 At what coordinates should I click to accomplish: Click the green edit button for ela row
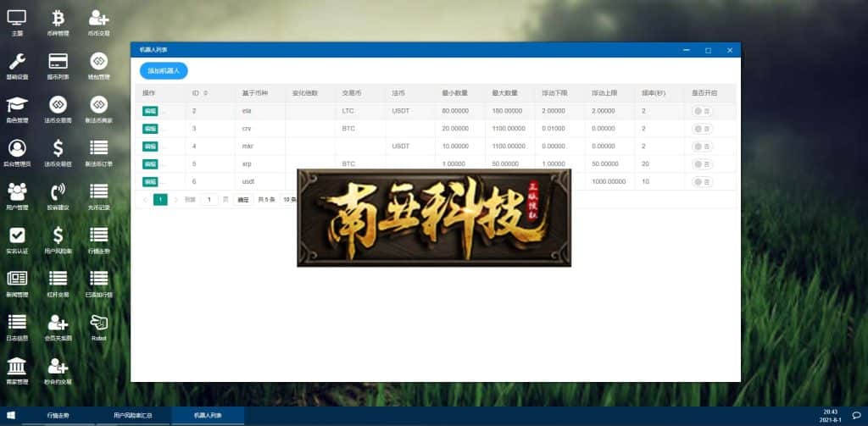coord(150,111)
